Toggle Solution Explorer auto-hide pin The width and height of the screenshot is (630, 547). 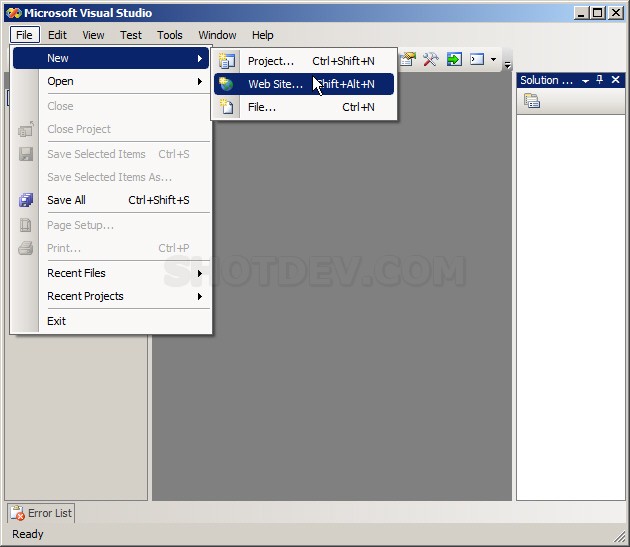click(600, 80)
